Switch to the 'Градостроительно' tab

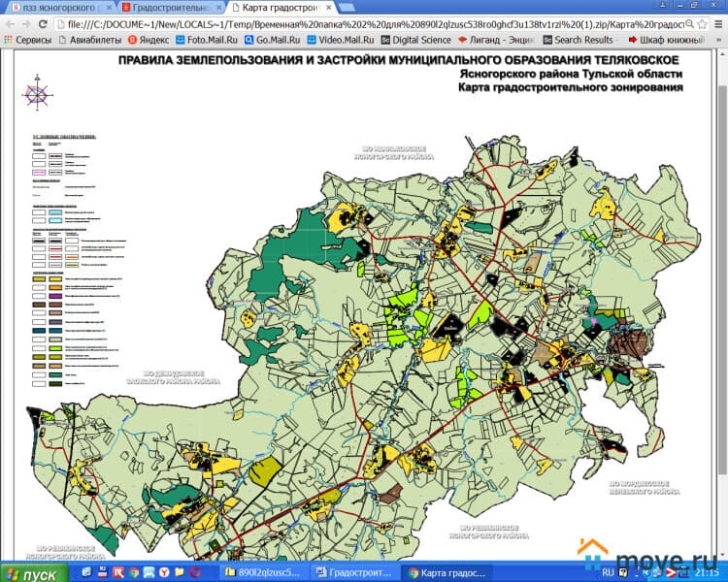(x=171, y=8)
